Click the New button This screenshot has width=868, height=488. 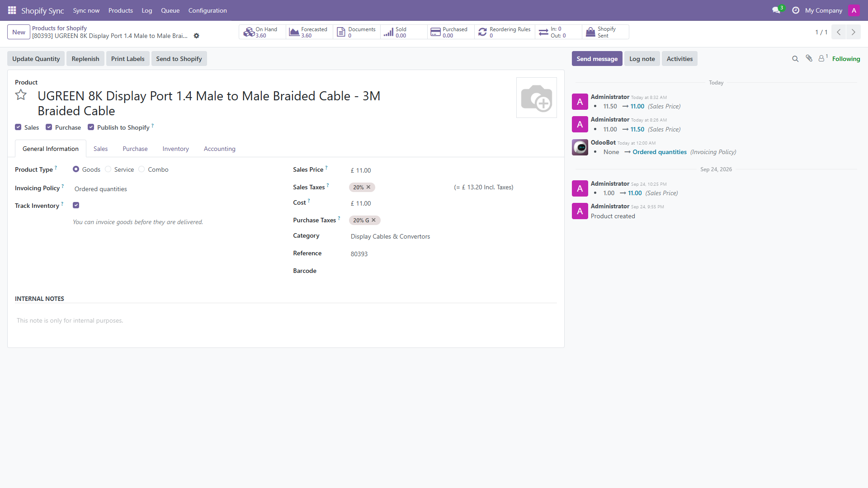tap(19, 32)
